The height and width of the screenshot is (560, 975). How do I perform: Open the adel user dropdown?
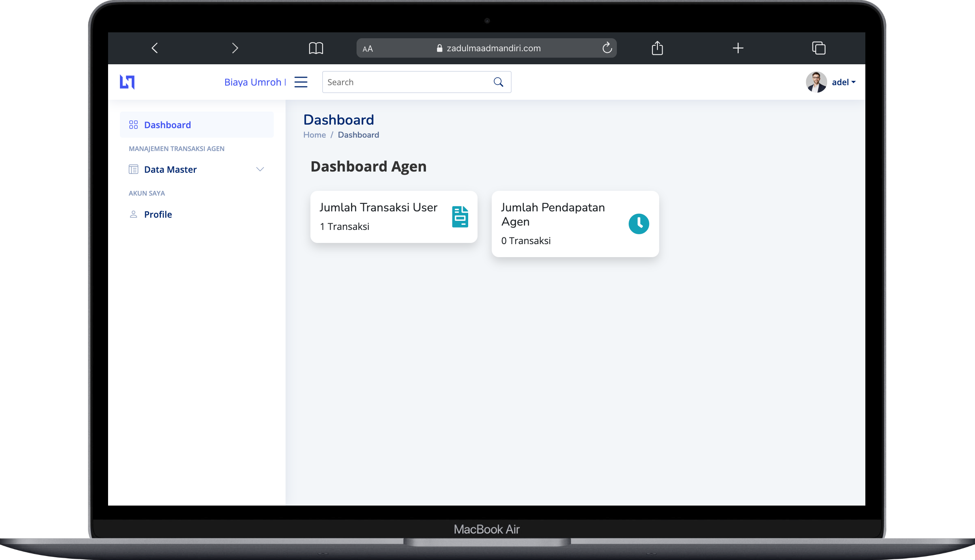coord(843,82)
